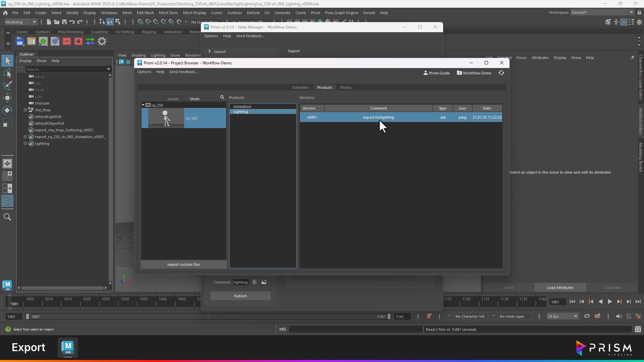This screenshot has width=644, height=362.
Task: Open the Sculpting shelf tab
Action: [x=99, y=32]
